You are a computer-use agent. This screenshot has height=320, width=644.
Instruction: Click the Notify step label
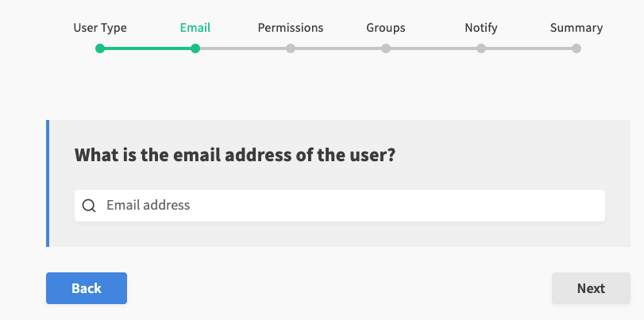[x=481, y=28]
